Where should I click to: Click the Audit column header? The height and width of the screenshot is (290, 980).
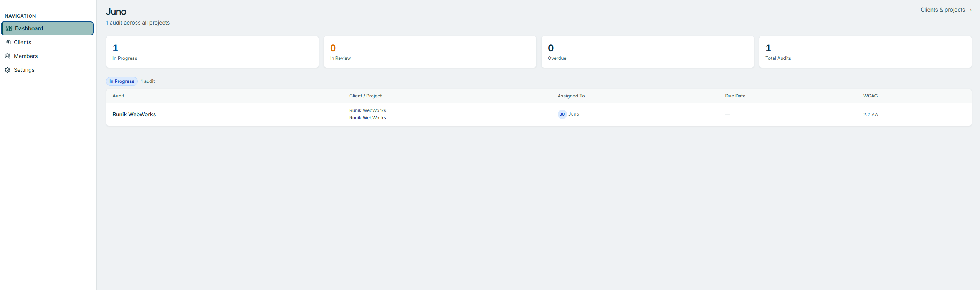coord(118,96)
